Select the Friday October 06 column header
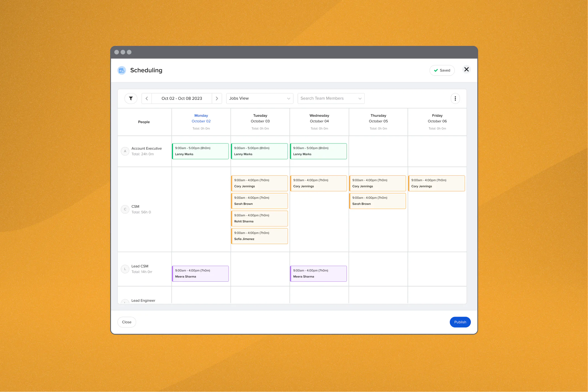The height and width of the screenshot is (392, 588). point(437,122)
